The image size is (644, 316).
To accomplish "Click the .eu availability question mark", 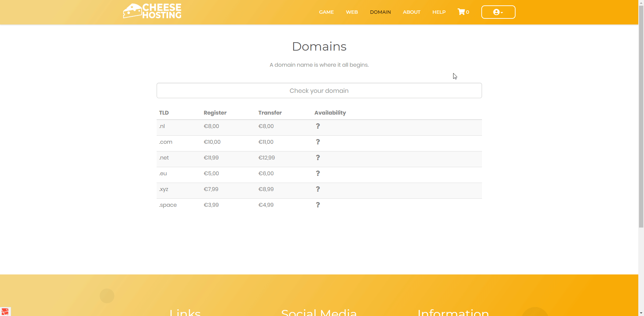I will tap(318, 174).
